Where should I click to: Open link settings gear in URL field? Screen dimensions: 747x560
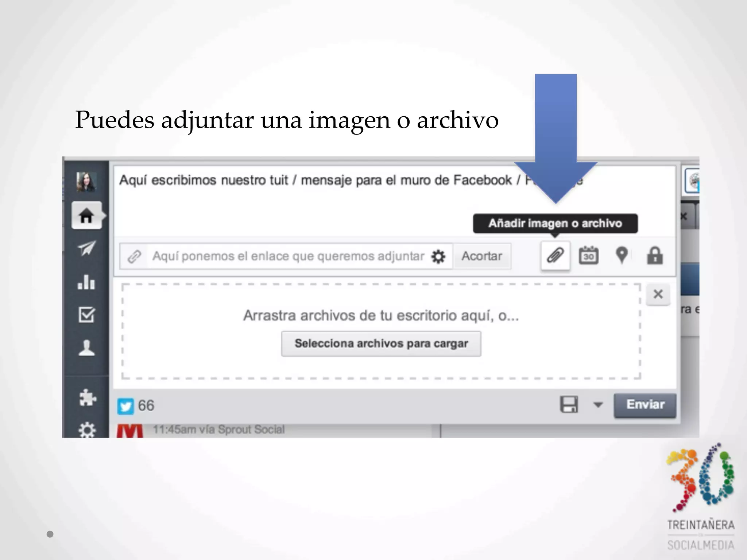tap(438, 257)
